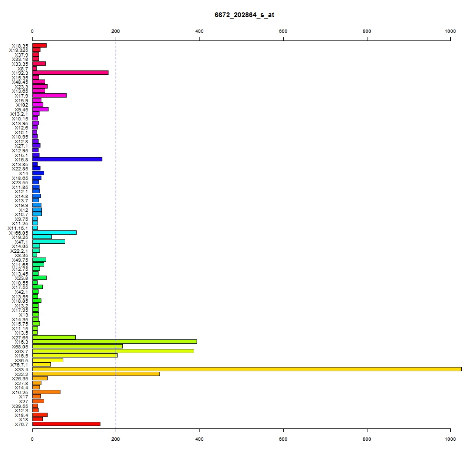Select the X16.8 label
Image resolution: width=476 pixels, height=476 pixels.
[21, 159]
